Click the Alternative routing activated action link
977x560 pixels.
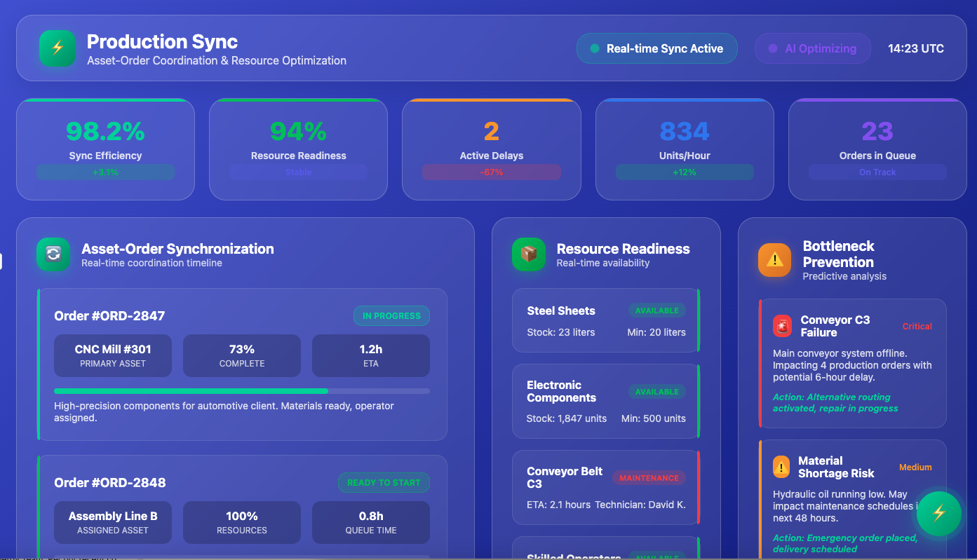pyautogui.click(x=835, y=402)
